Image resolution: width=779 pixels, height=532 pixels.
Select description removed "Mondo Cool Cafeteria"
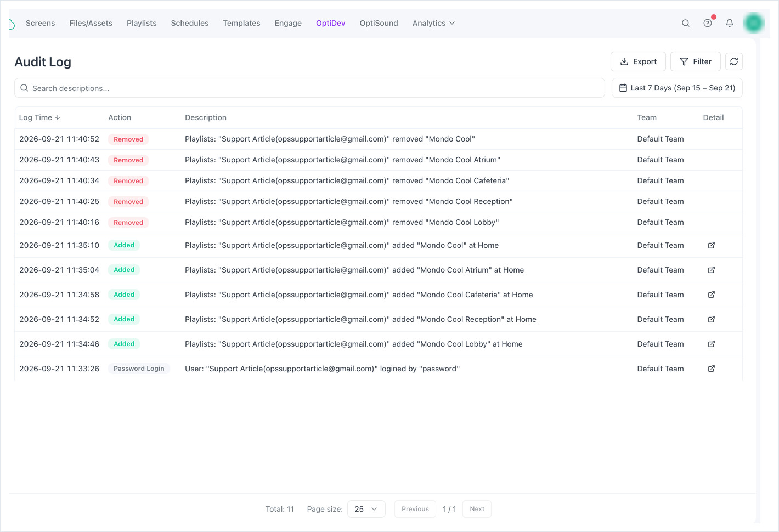tap(347, 180)
